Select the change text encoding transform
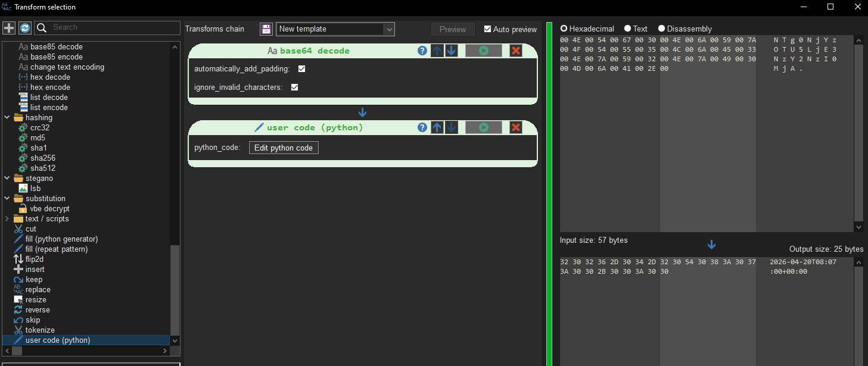This screenshot has width=868, height=366. tap(67, 67)
